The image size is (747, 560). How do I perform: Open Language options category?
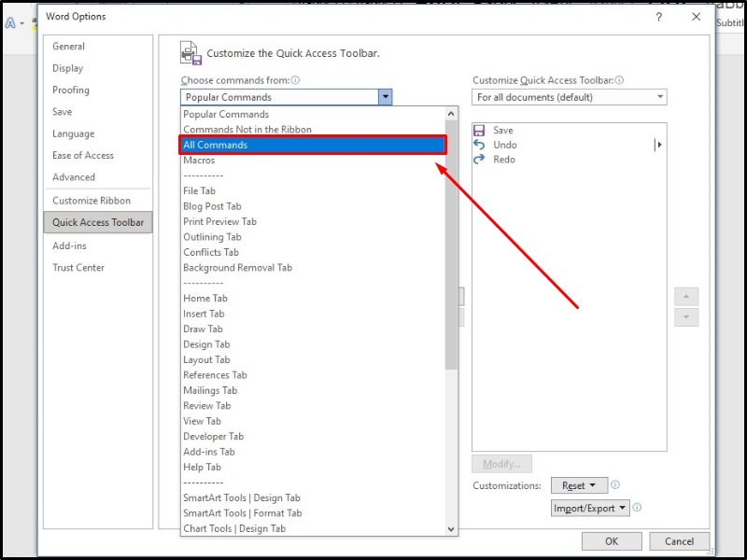[x=98, y=133]
